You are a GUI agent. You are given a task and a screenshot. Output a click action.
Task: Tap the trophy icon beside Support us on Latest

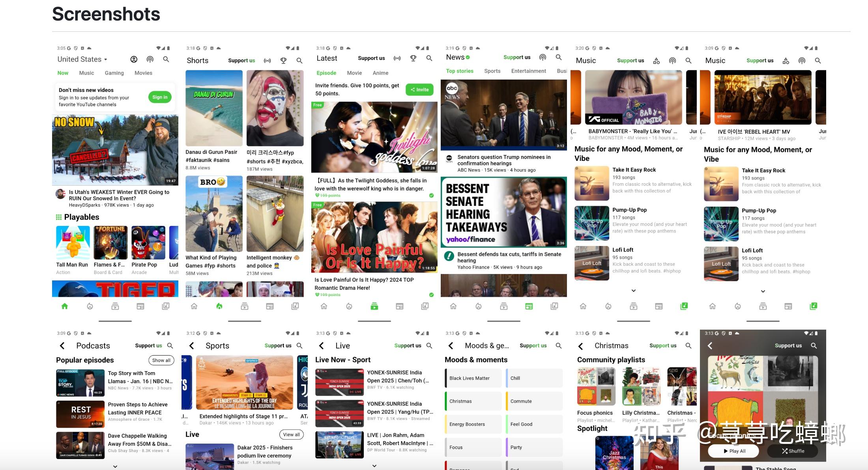point(413,58)
